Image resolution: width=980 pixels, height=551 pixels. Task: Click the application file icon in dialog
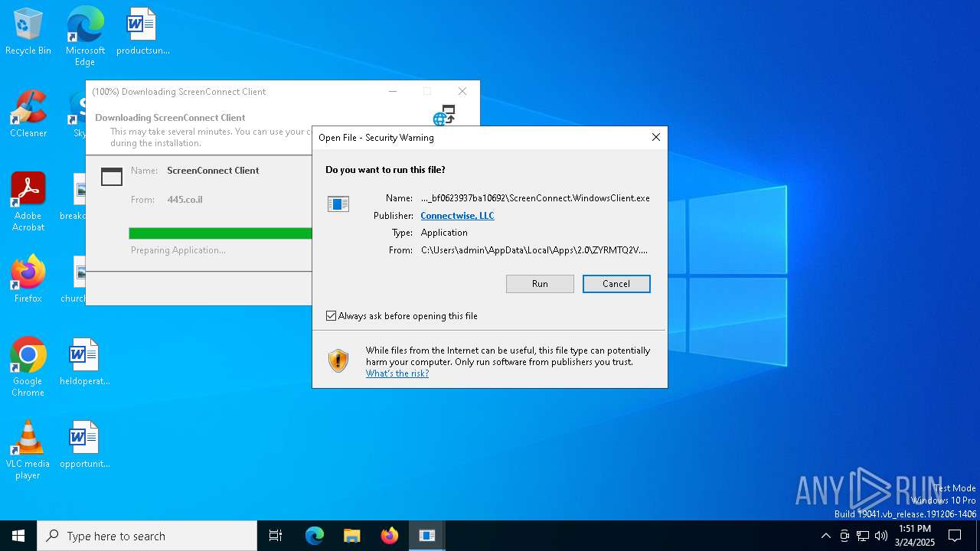[x=338, y=204]
